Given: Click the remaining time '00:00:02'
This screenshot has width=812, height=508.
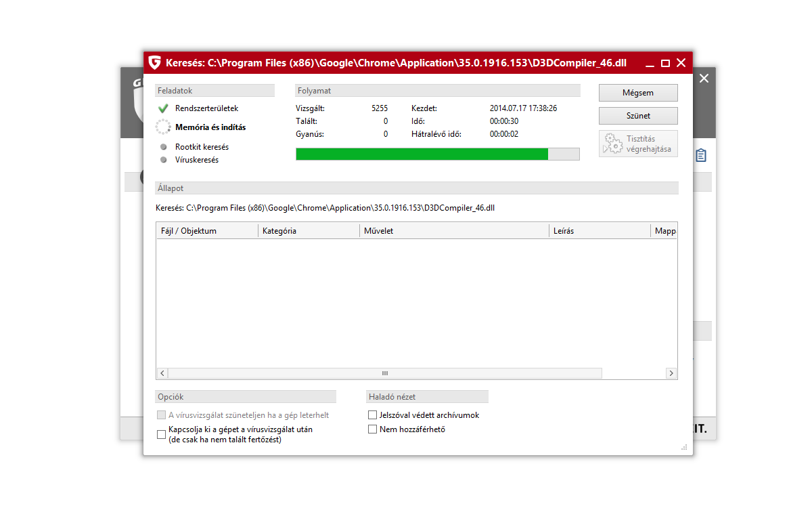Looking at the screenshot, I should [x=504, y=134].
